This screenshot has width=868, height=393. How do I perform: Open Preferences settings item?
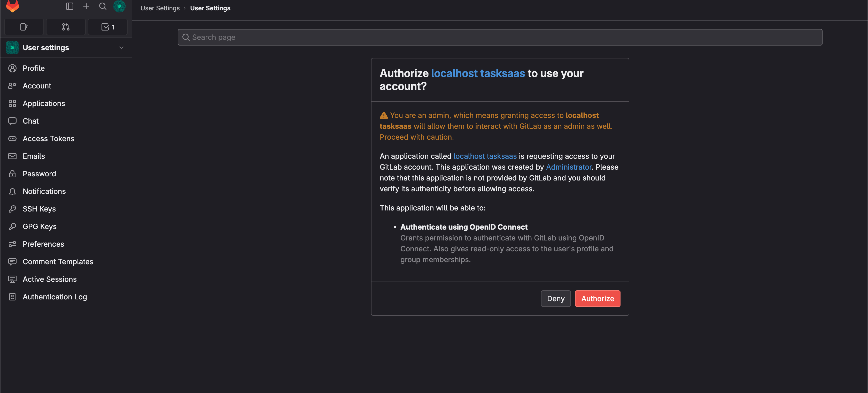coord(43,244)
